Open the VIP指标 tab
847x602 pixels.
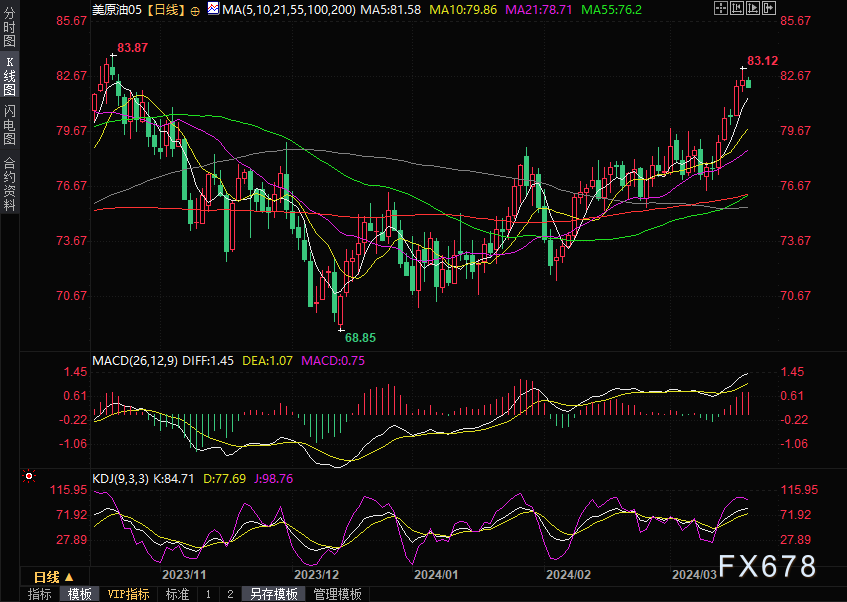click(x=129, y=594)
